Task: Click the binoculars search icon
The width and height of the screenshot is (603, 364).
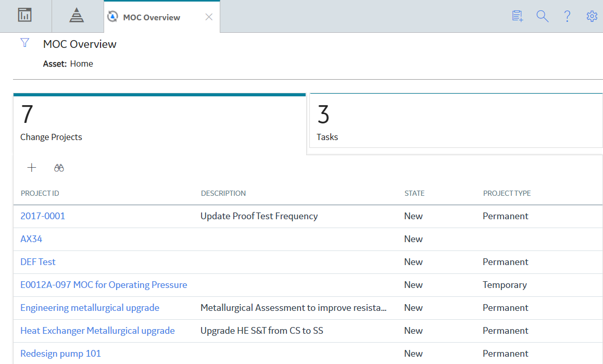Action: (x=59, y=168)
